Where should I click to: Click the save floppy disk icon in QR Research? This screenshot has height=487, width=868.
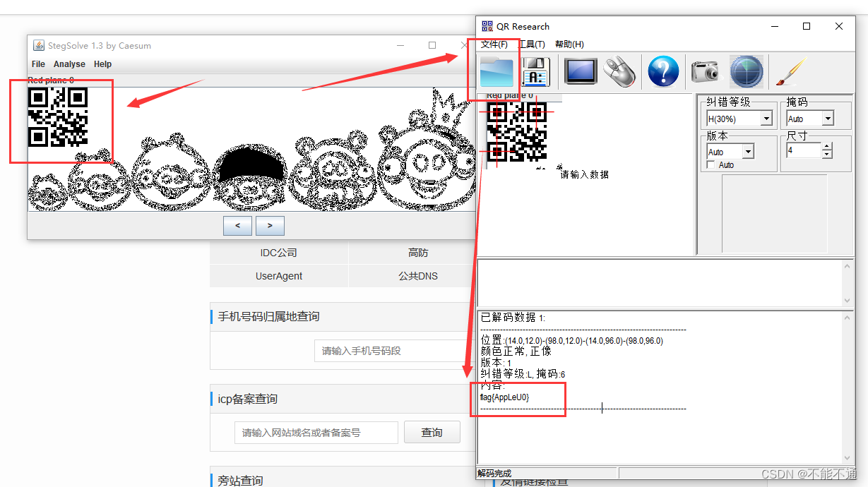tap(535, 72)
